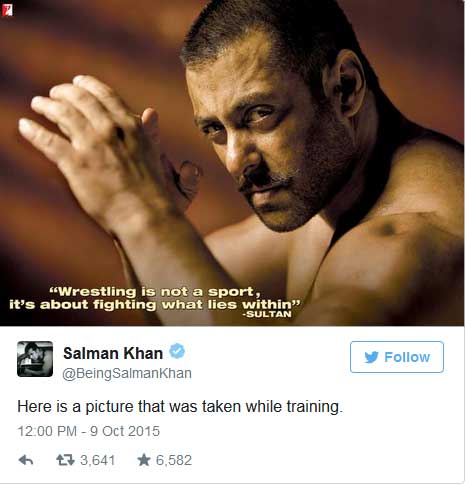The width and height of the screenshot is (466, 485).
Task: Click the reply arrow icon
Action: (x=26, y=460)
